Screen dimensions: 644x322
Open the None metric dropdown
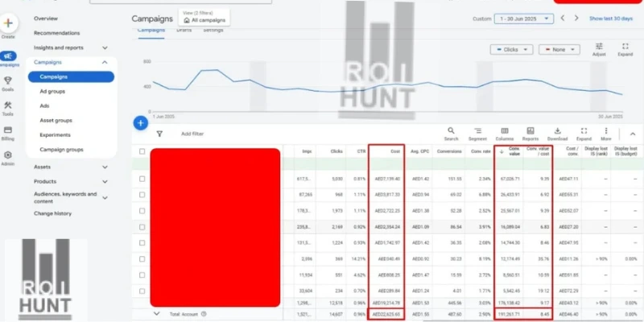tap(559, 49)
